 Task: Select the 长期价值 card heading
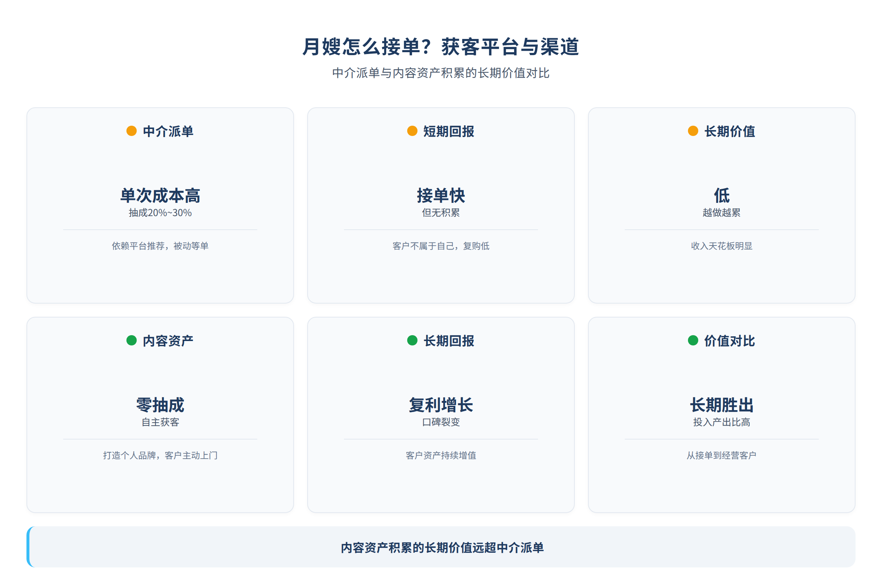coord(730,131)
